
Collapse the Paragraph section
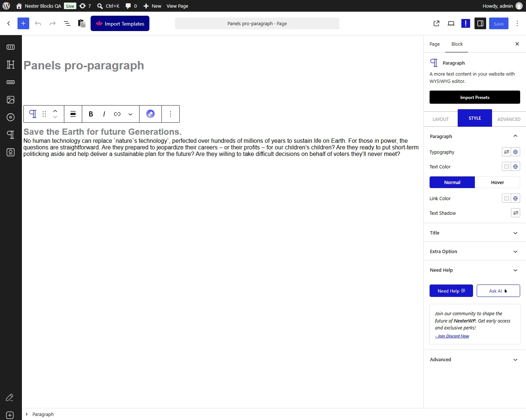click(515, 136)
